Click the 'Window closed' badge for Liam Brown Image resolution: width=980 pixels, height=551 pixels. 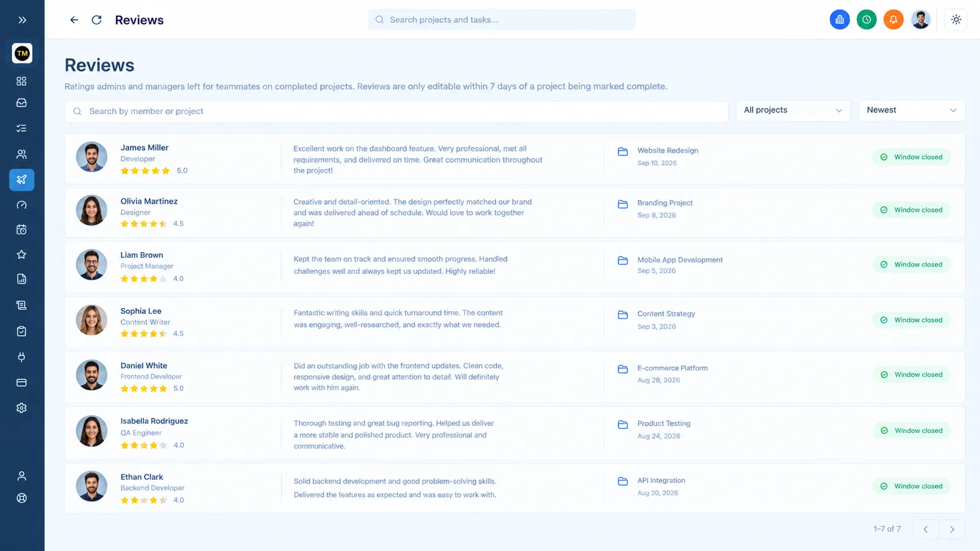[911, 264]
